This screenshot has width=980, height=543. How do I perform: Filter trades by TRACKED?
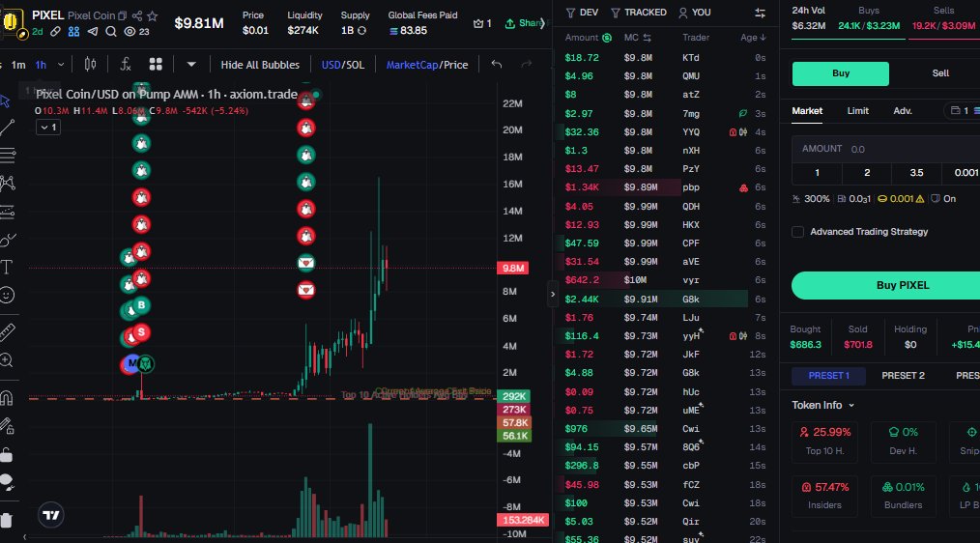pyautogui.click(x=638, y=13)
